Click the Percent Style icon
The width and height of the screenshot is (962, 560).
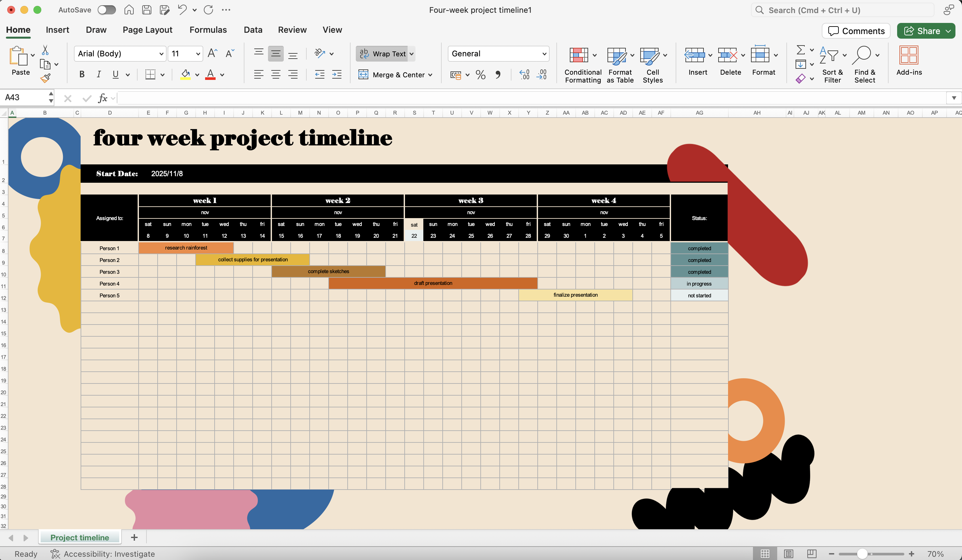coord(481,75)
